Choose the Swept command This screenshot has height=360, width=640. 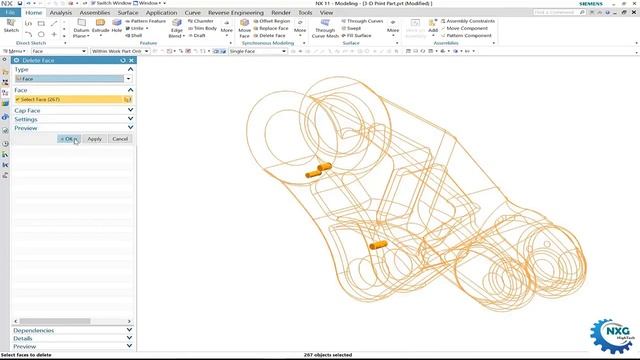351,28
